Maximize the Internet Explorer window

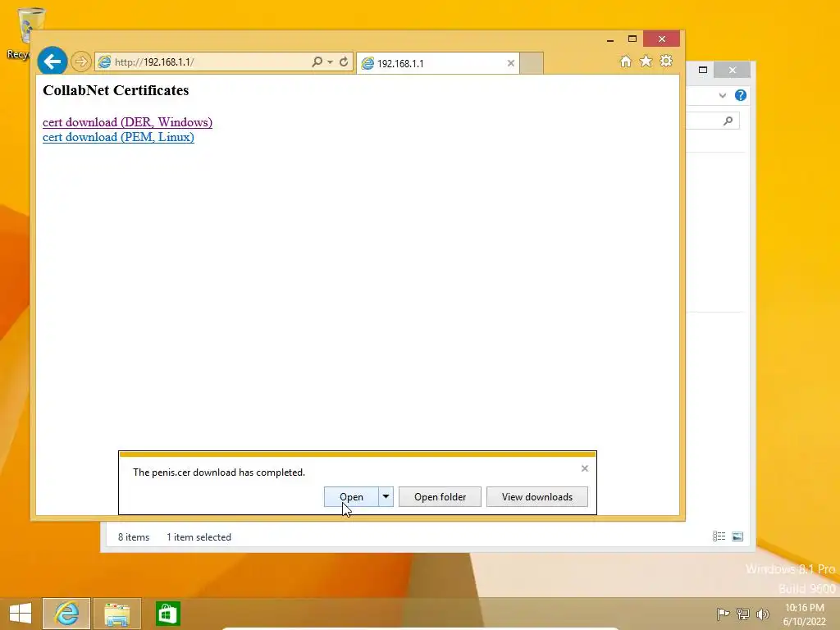pos(632,39)
